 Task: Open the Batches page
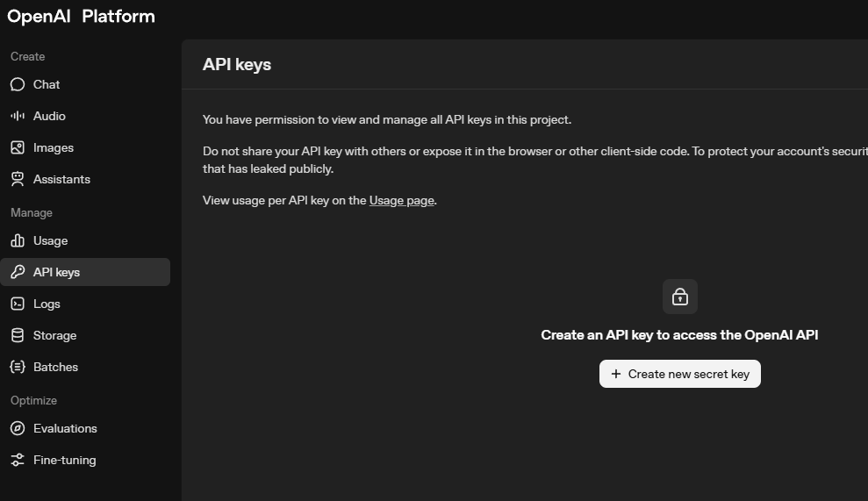click(85, 367)
